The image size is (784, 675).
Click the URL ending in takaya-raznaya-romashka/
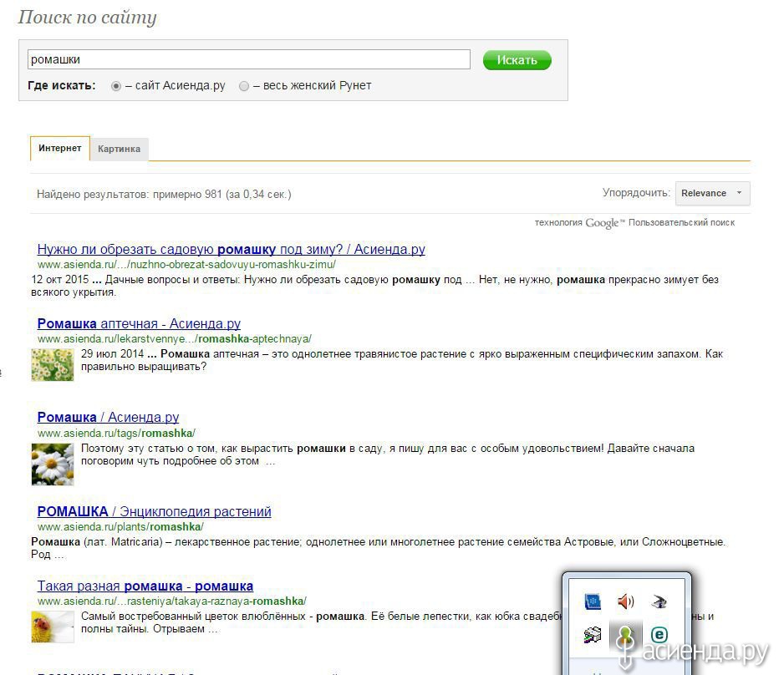coord(172,601)
